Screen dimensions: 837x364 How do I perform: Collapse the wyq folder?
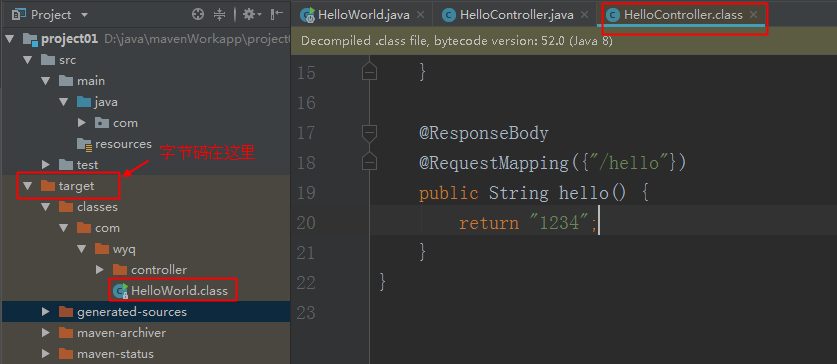click(x=81, y=249)
